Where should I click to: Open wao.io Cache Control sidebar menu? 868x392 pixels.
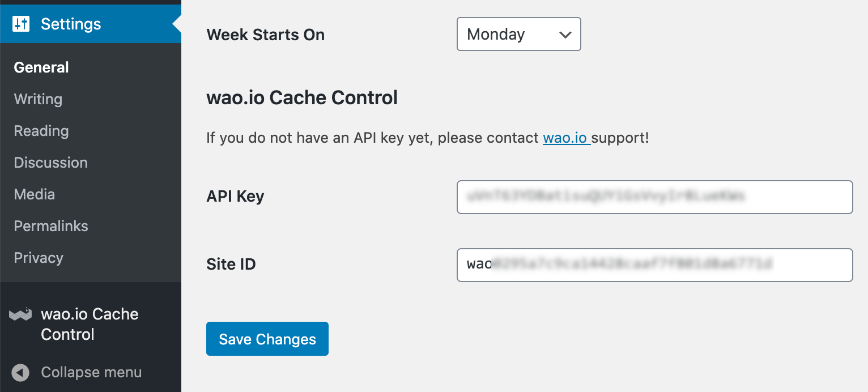(91, 324)
